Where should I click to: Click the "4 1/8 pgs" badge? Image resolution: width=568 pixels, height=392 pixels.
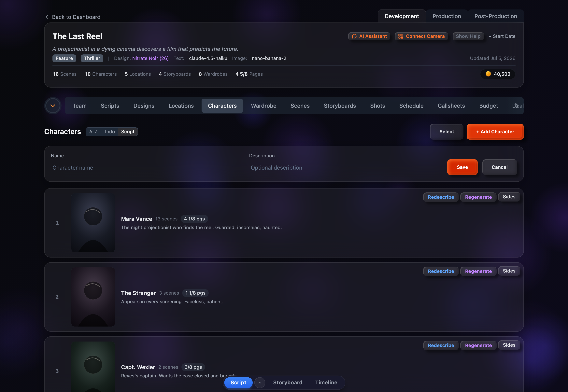(194, 219)
